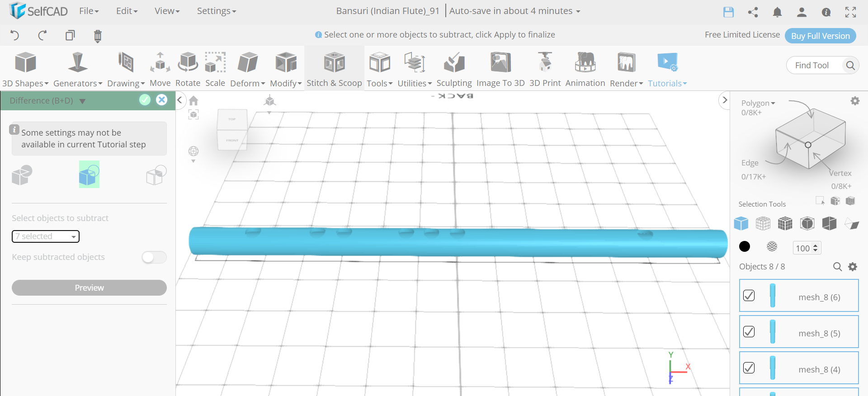This screenshot has width=868, height=396.
Task: Toggle fullscreen mode icon
Action: pyautogui.click(x=850, y=12)
